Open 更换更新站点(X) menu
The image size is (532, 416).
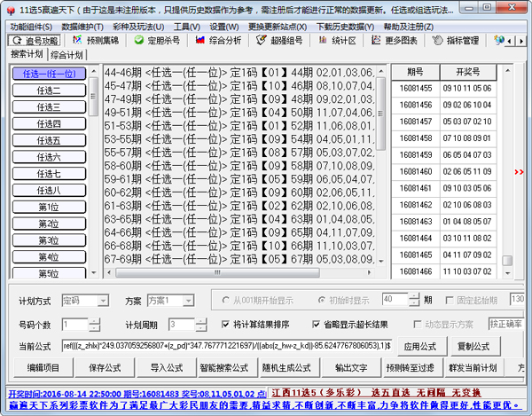(x=278, y=27)
